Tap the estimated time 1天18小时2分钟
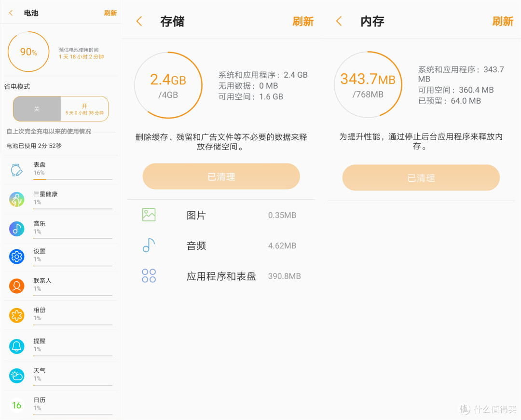This screenshot has height=420, width=521. tap(82, 57)
